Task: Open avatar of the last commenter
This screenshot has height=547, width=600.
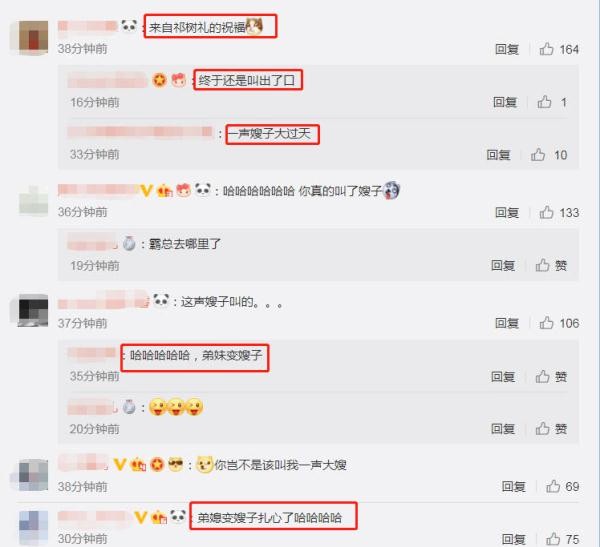Action: pyautogui.click(x=34, y=528)
